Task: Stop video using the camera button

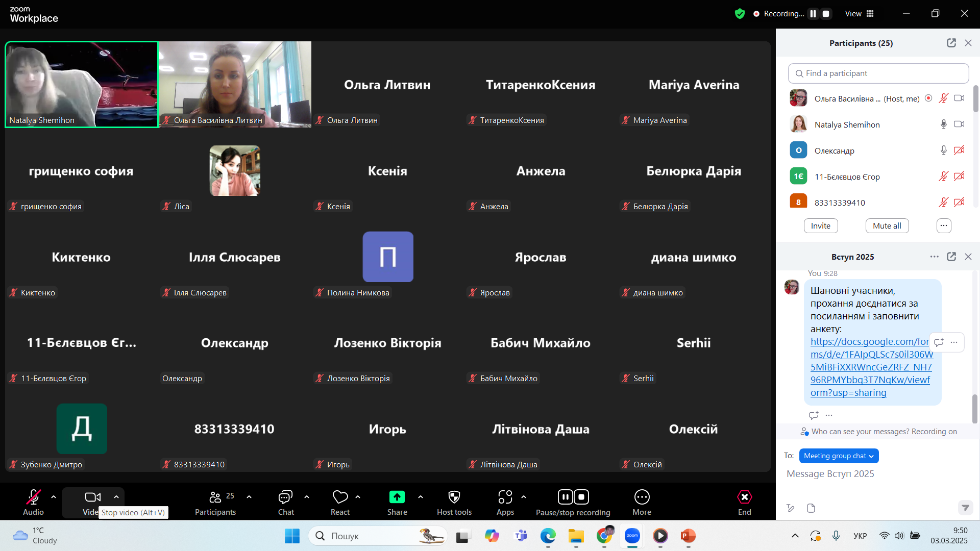Action: pos(93,502)
